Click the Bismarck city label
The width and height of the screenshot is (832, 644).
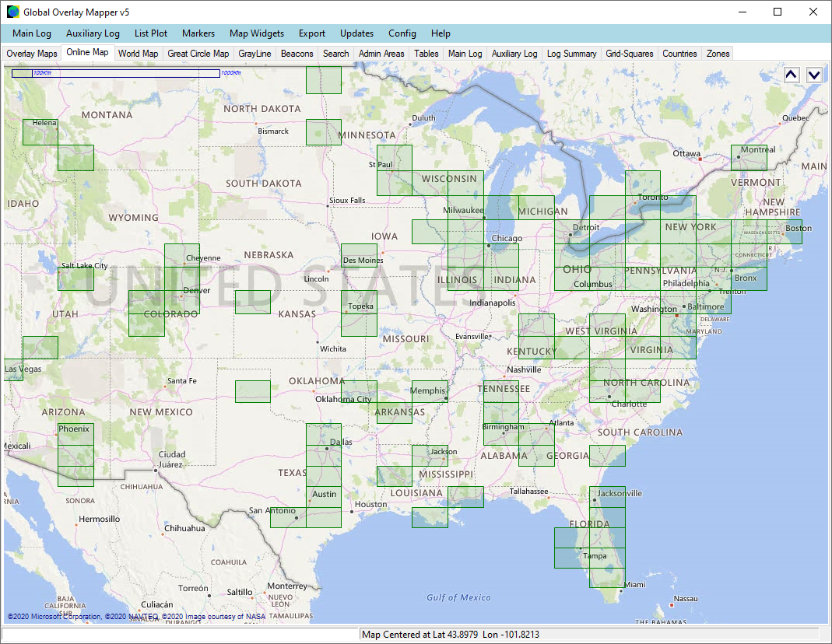(273, 131)
